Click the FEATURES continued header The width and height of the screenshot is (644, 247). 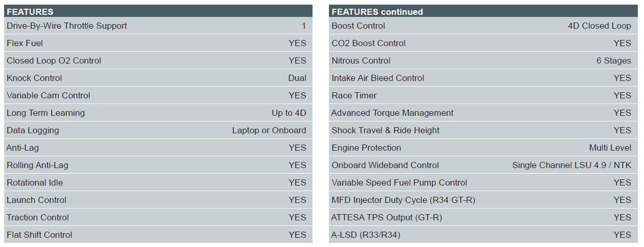click(x=483, y=11)
